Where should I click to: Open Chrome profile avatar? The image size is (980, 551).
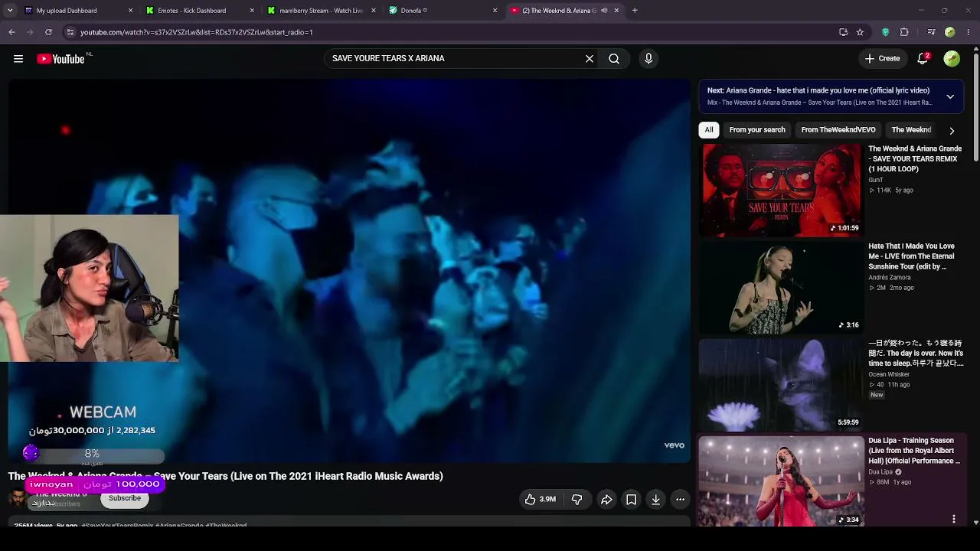click(950, 32)
